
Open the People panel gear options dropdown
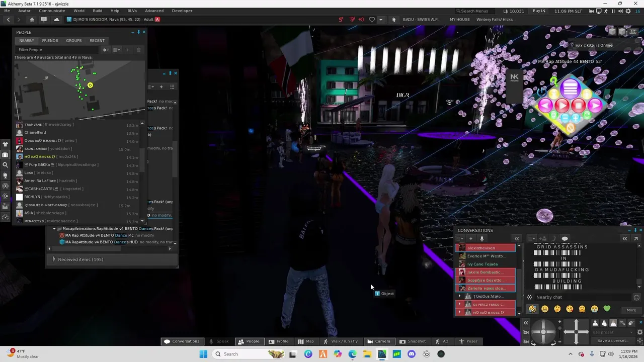106,50
